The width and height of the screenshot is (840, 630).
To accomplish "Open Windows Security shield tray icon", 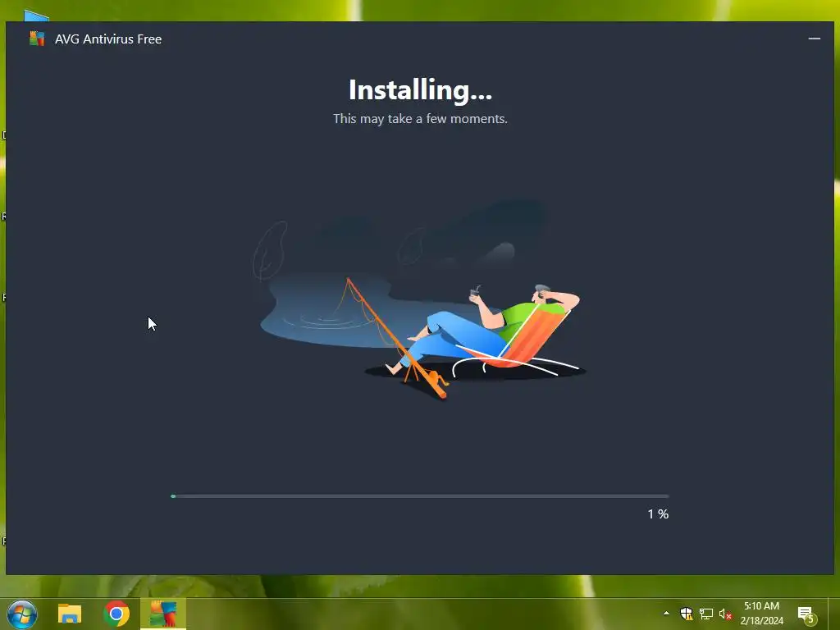I will [687, 614].
